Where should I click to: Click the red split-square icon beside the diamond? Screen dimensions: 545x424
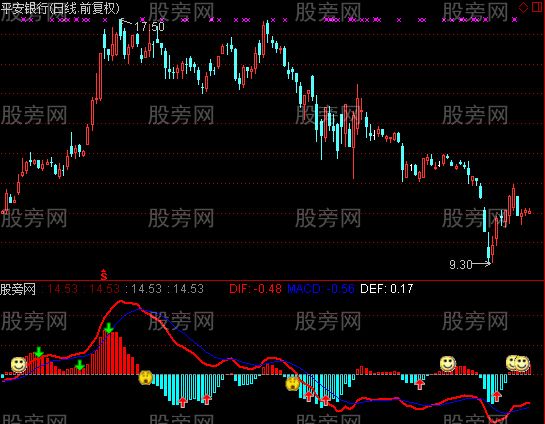point(537,7)
